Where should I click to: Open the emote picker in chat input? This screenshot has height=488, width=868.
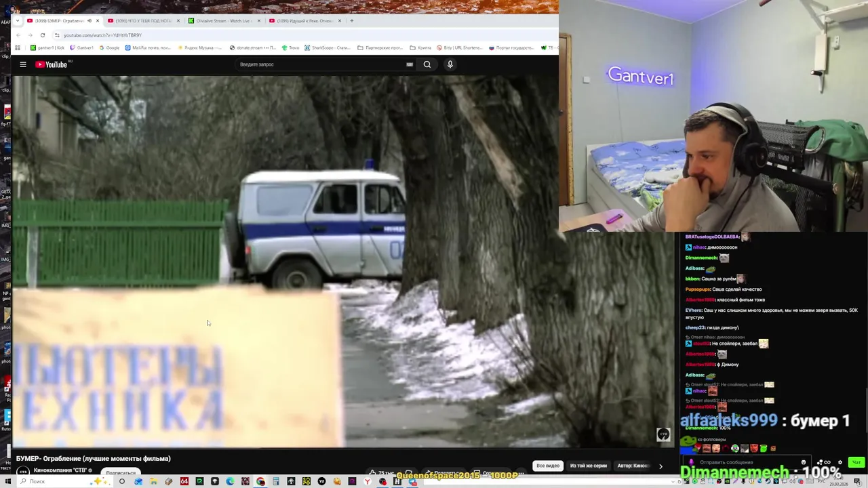coord(804,462)
